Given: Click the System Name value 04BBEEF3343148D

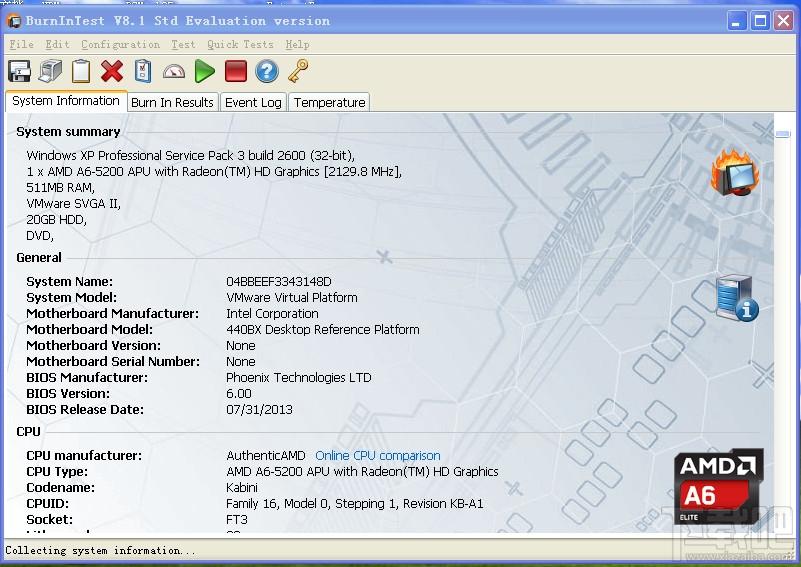Looking at the screenshot, I should (278, 281).
